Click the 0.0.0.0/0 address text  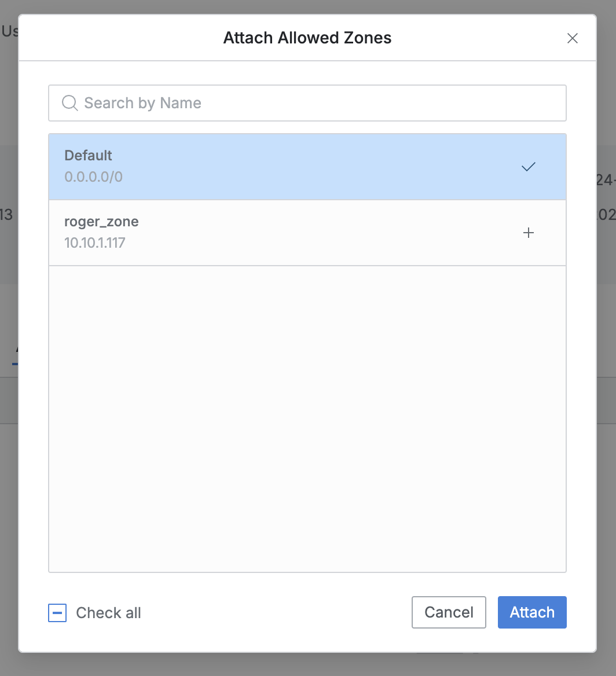(93, 177)
